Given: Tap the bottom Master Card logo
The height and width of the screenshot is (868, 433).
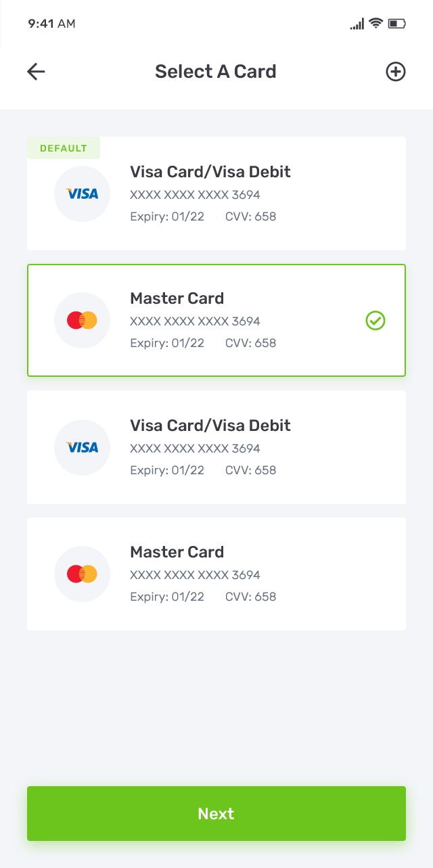Looking at the screenshot, I should [82, 574].
